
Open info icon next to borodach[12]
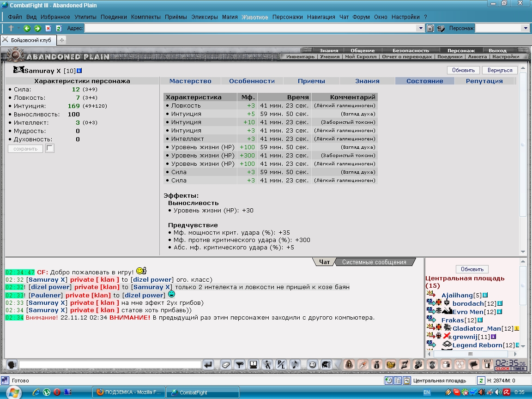[x=500, y=303]
